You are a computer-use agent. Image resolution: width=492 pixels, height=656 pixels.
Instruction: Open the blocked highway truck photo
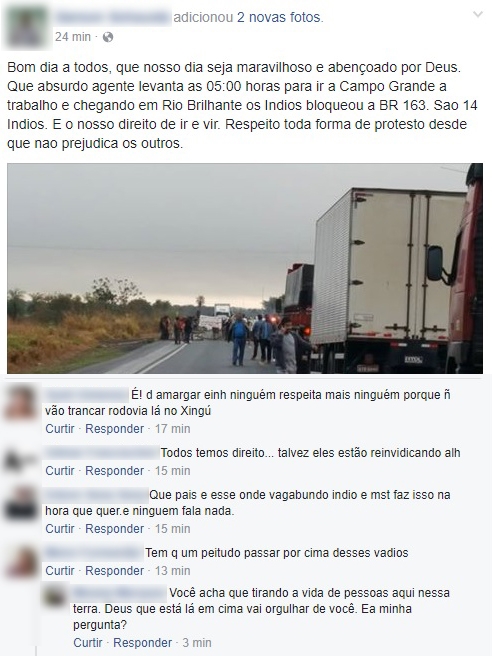tap(245, 268)
